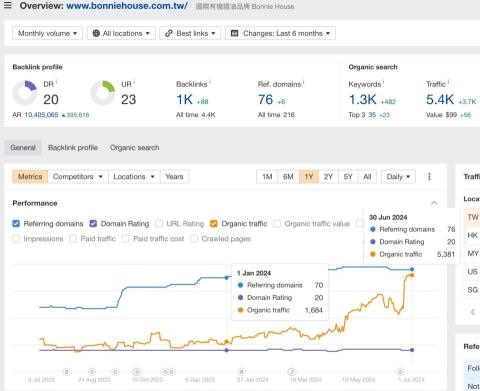Set chart range to 5Y

pos(348,177)
